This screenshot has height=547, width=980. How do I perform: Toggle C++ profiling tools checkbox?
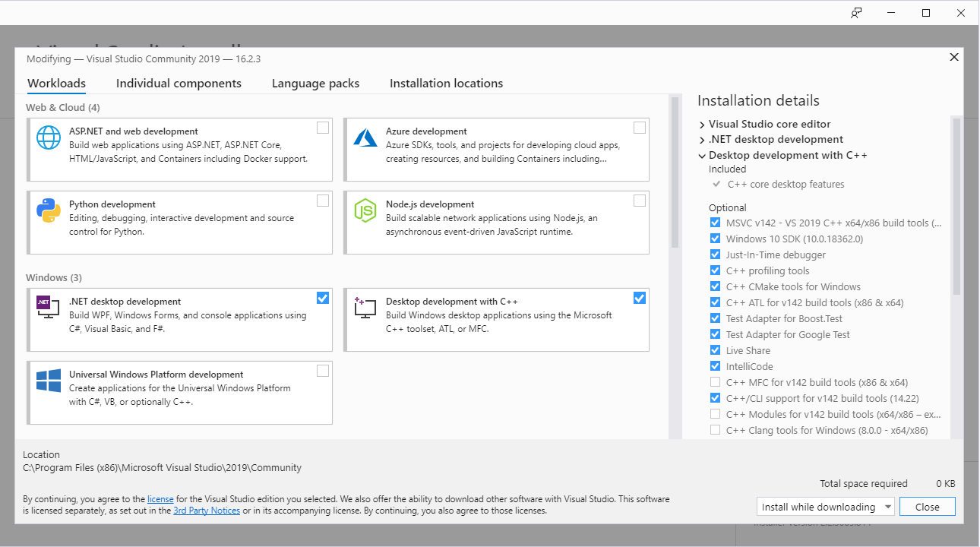tap(715, 270)
